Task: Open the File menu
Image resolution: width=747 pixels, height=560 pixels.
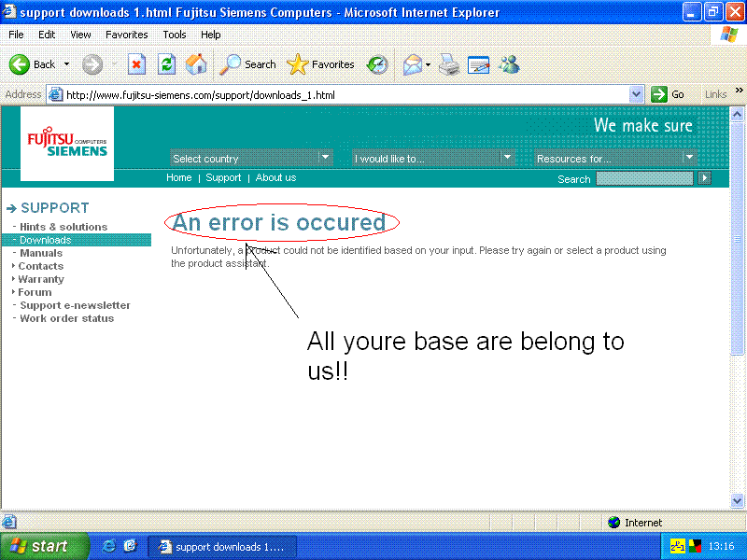Action: (x=16, y=35)
